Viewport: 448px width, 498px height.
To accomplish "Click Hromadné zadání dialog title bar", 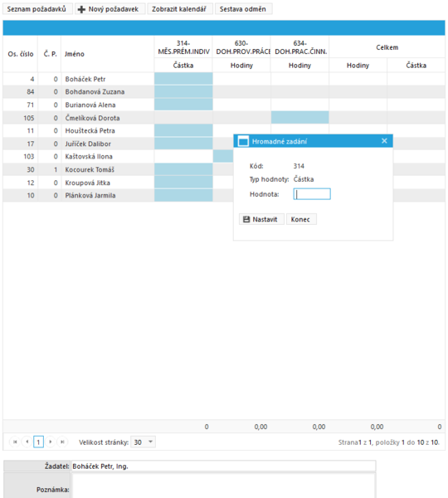I will coord(313,141).
